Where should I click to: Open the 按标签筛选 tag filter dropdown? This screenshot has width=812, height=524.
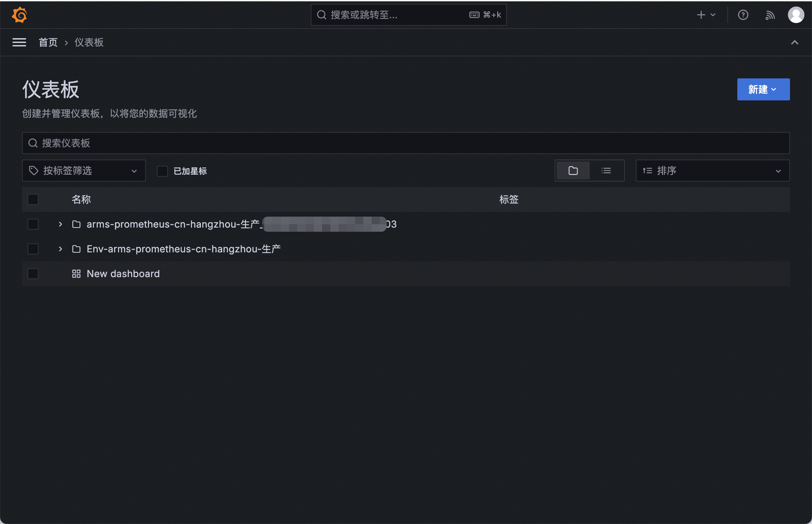click(84, 171)
